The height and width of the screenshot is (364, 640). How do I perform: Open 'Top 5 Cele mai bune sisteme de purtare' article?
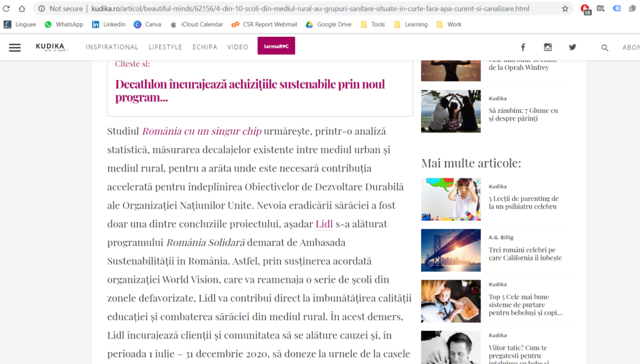(x=525, y=305)
